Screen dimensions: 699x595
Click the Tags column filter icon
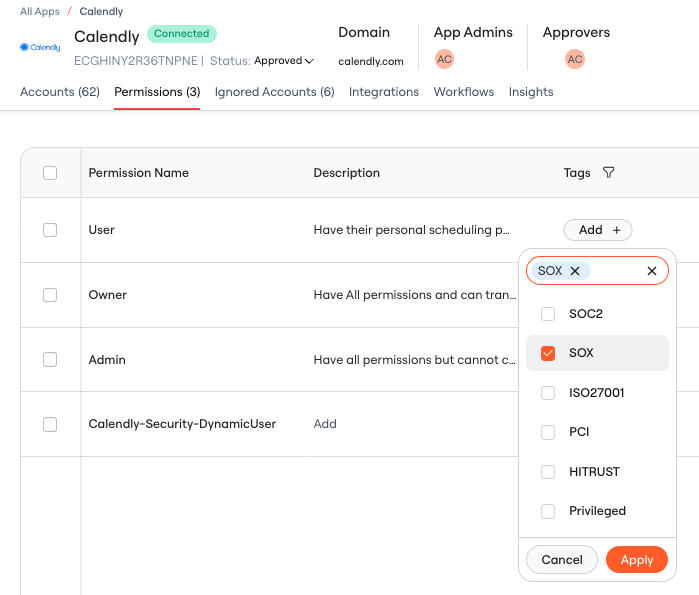(x=609, y=172)
